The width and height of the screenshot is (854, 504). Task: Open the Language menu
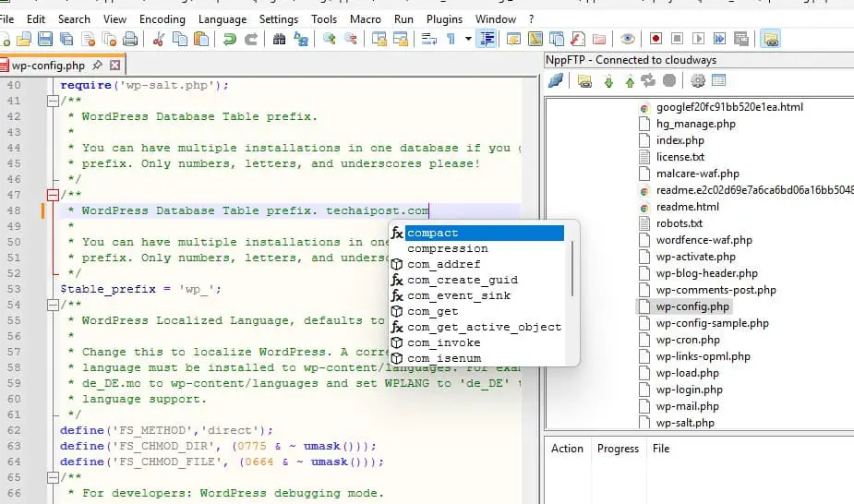223,19
